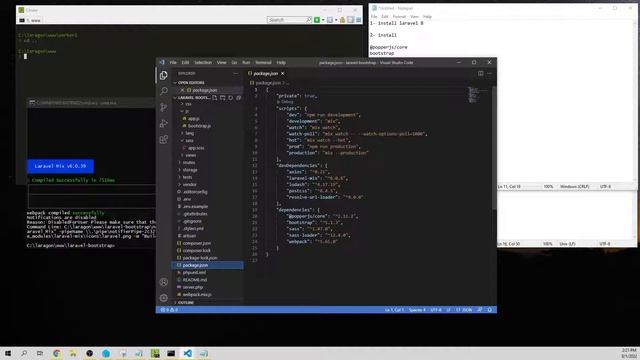
Task: Expand the routes folder in explorer
Action: coord(189,162)
